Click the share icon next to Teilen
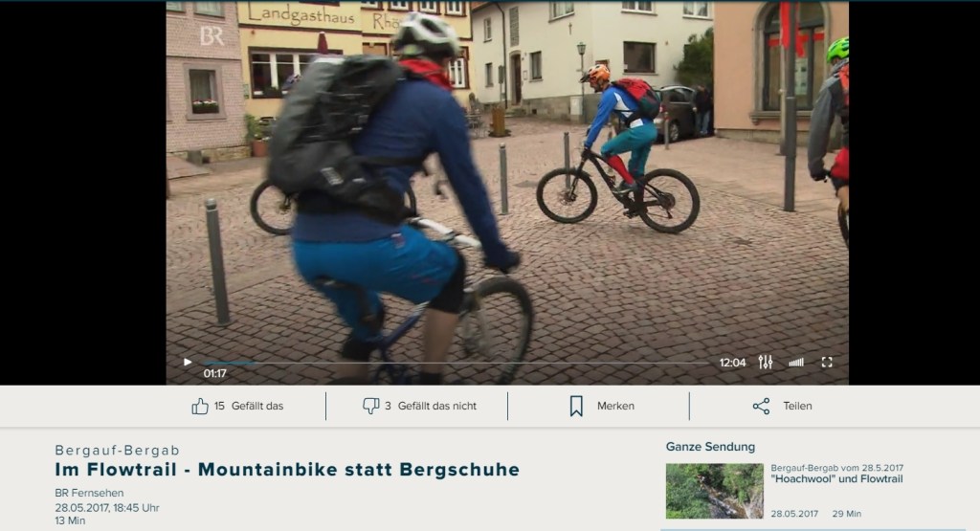Screen dimensions: 980x531 761,406
